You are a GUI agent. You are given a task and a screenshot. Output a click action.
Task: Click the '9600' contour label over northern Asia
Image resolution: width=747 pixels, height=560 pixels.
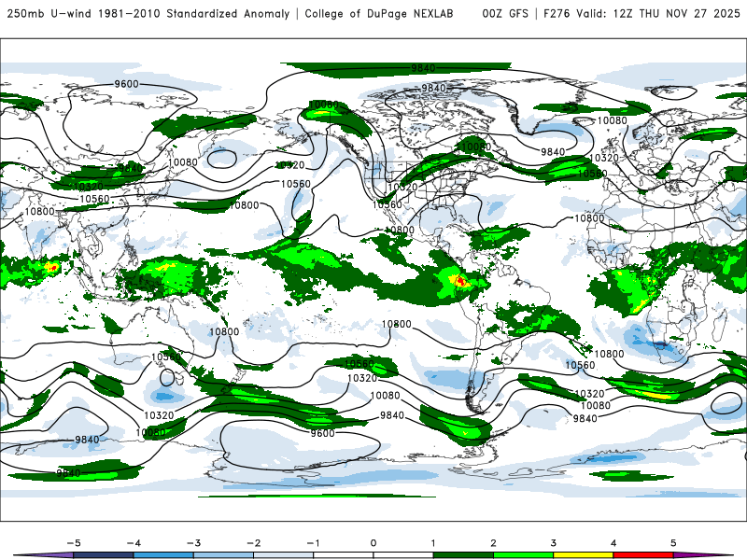(x=126, y=84)
